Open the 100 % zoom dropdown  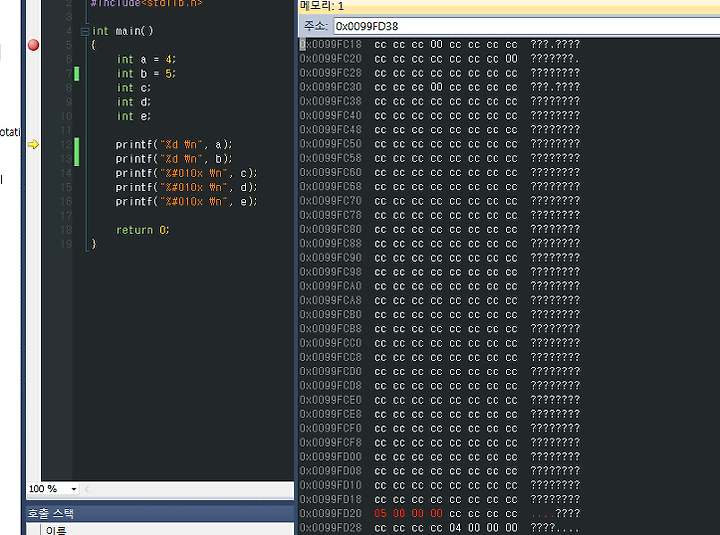73,489
